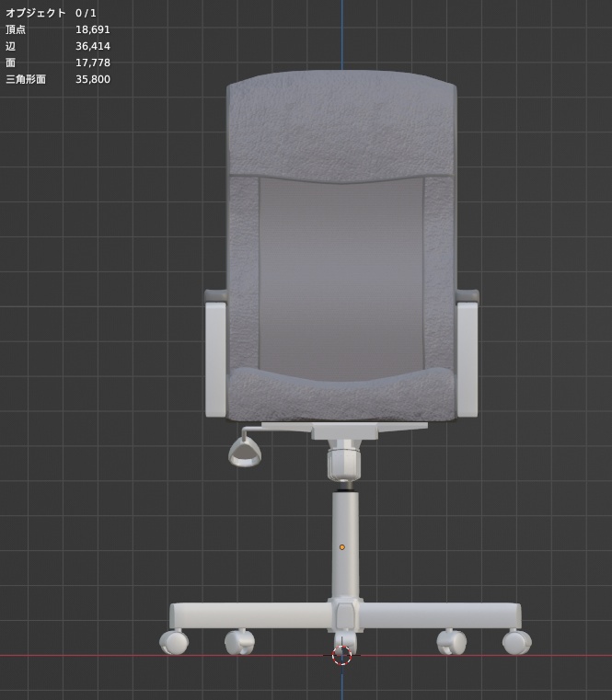Click the object count value 0 / 1

tap(86, 13)
